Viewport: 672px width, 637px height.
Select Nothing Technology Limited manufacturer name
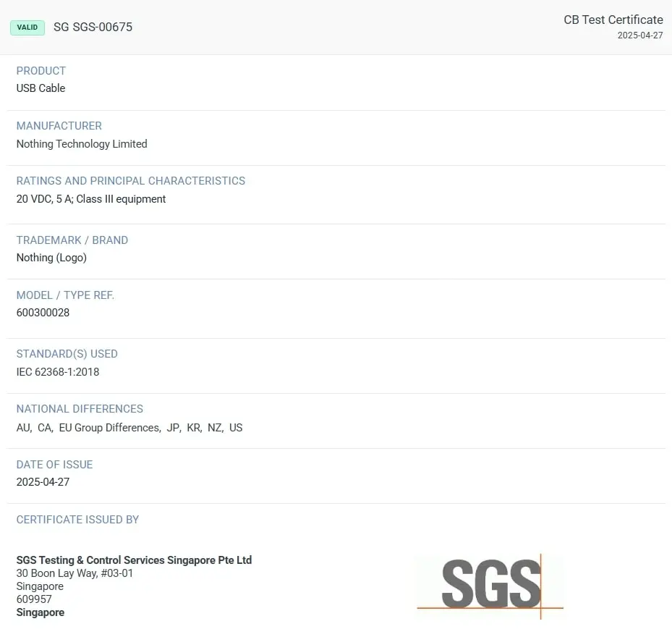coord(82,144)
